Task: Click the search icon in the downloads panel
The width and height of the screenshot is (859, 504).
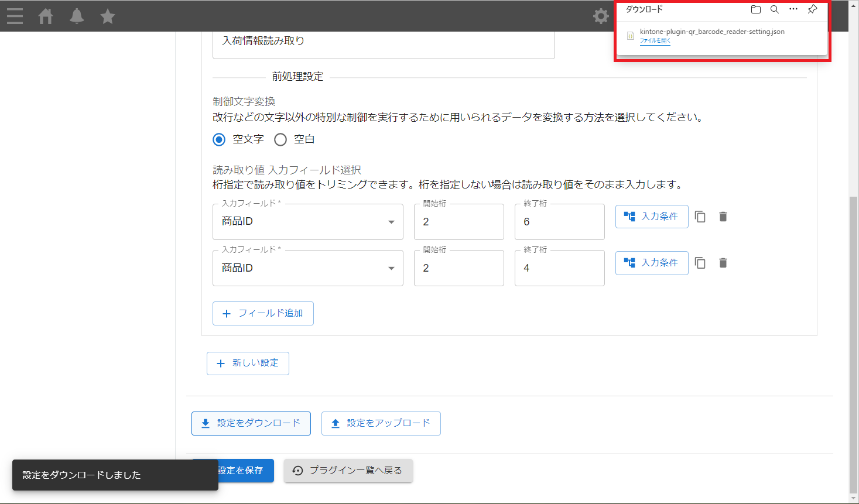Action: pos(774,9)
